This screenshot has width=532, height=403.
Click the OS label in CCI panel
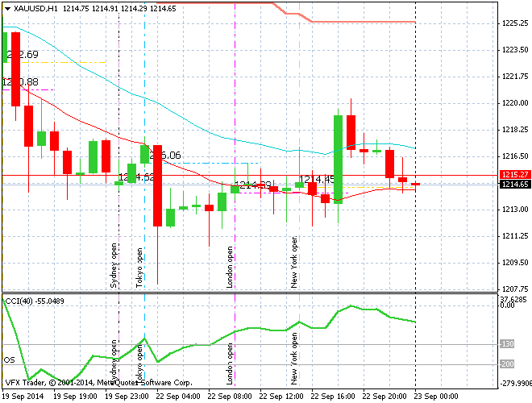click(10, 359)
